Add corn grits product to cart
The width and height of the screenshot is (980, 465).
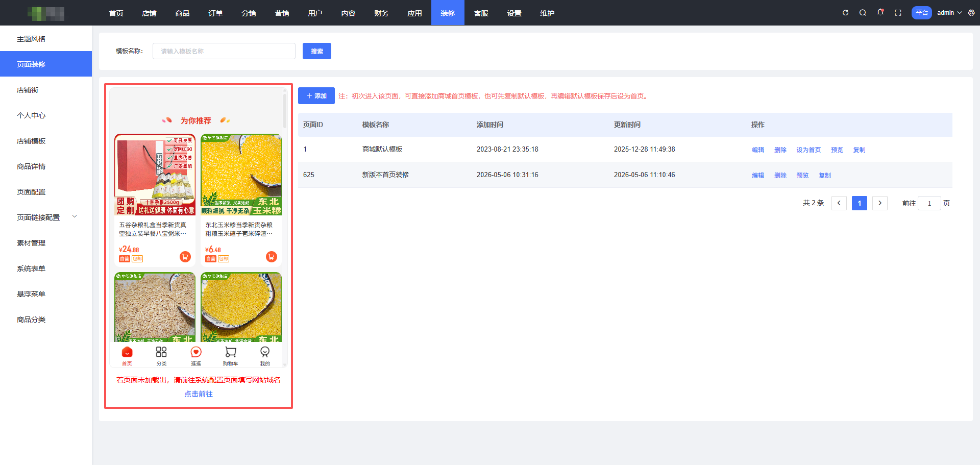pos(272,257)
